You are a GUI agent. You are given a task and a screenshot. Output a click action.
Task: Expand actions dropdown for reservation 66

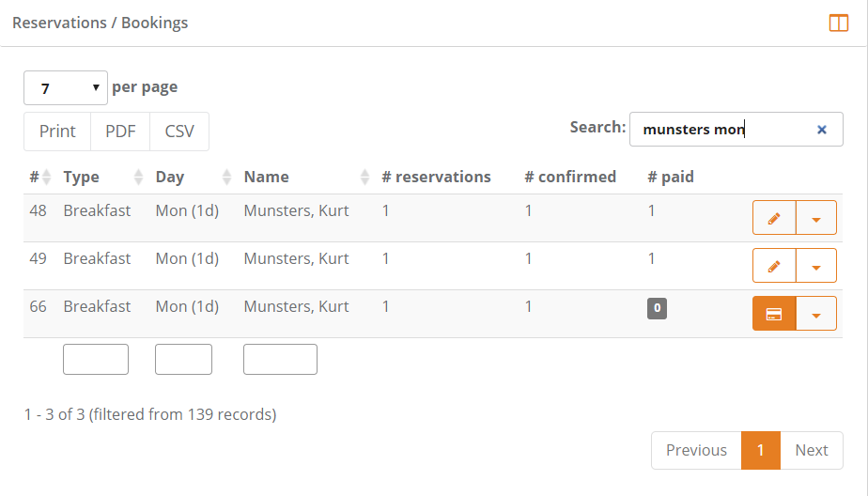tap(816, 314)
